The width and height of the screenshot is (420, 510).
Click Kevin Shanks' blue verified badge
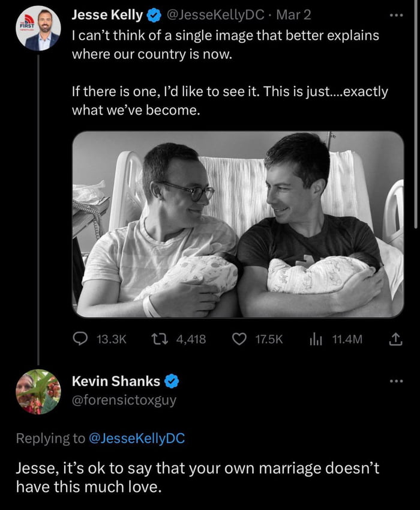coord(170,380)
